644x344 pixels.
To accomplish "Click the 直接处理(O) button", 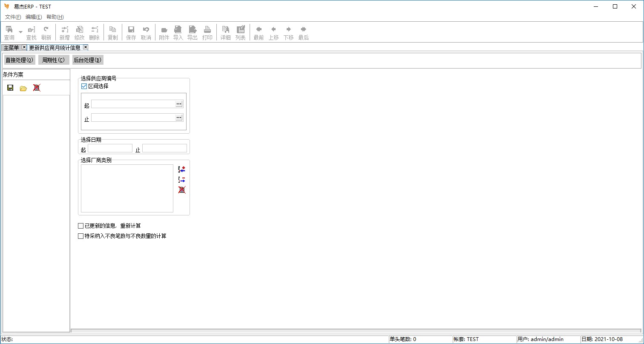I will tap(19, 60).
